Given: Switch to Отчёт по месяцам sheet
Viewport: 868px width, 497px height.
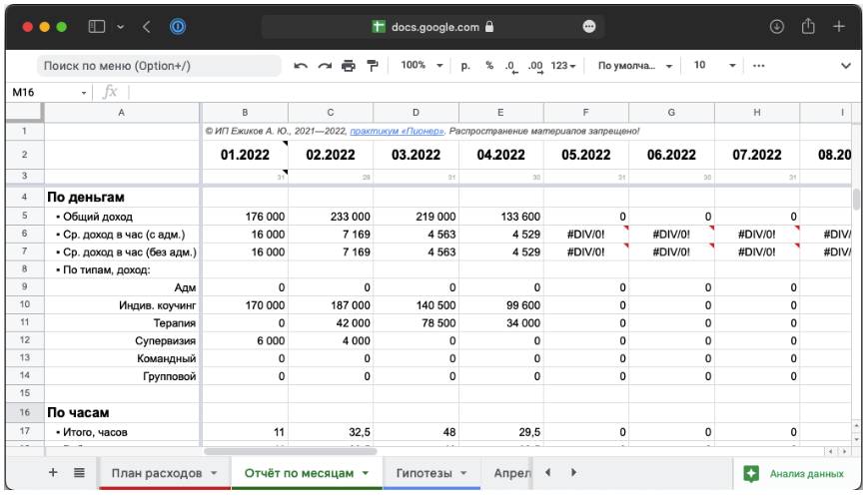Looking at the screenshot, I should pyautogui.click(x=299, y=473).
